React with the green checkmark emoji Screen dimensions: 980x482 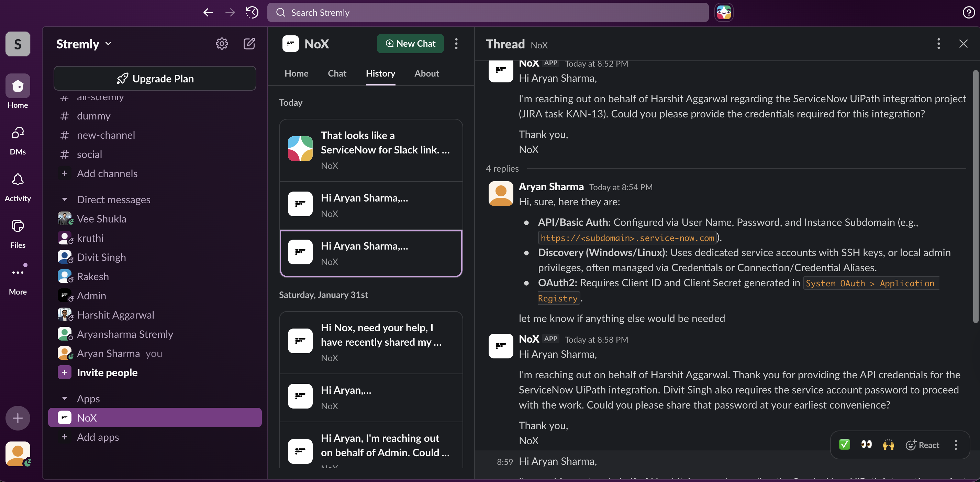844,444
